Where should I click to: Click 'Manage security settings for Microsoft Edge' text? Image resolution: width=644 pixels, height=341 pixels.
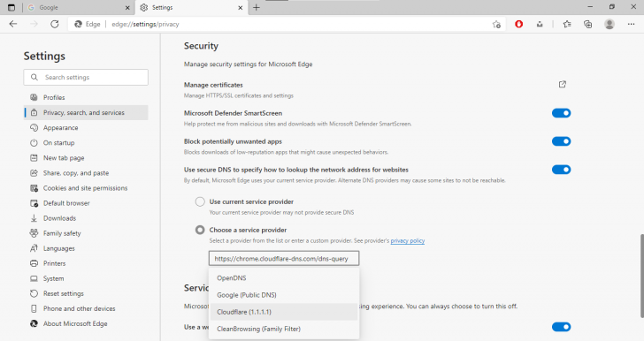pos(248,64)
